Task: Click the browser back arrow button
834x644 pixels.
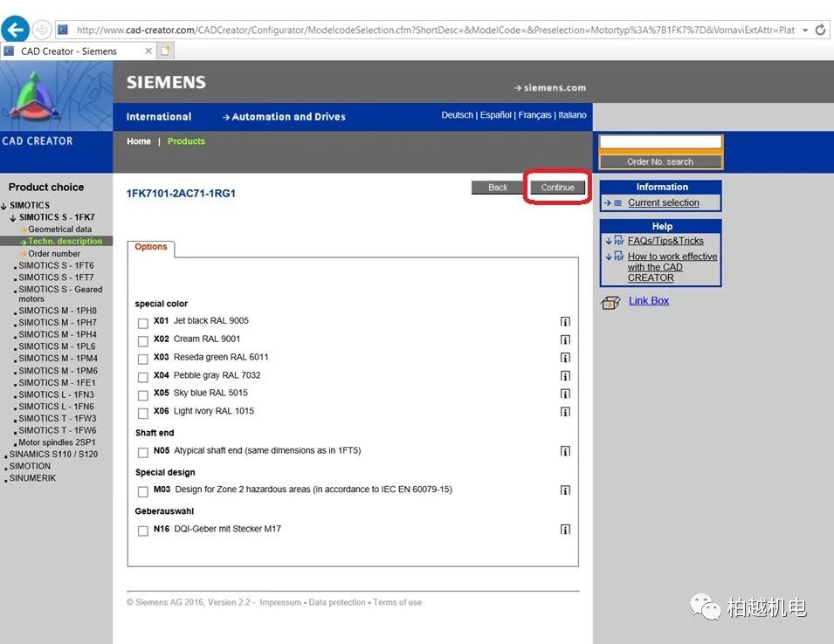Action: 15,29
